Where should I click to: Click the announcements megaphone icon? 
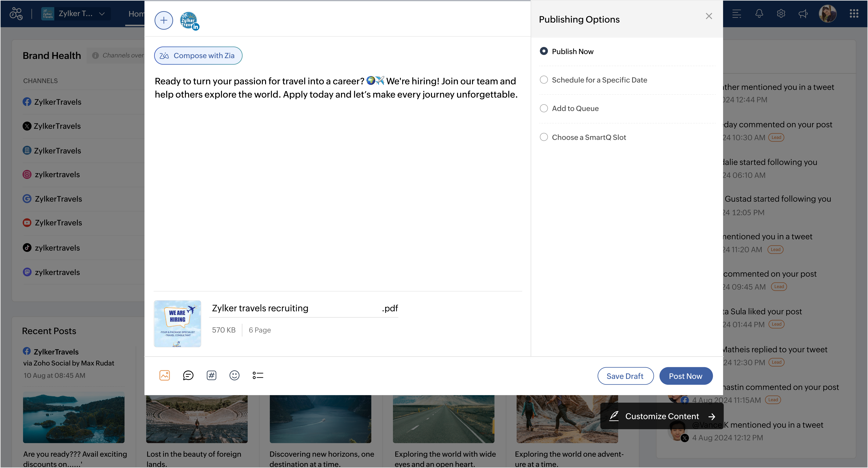tap(803, 14)
